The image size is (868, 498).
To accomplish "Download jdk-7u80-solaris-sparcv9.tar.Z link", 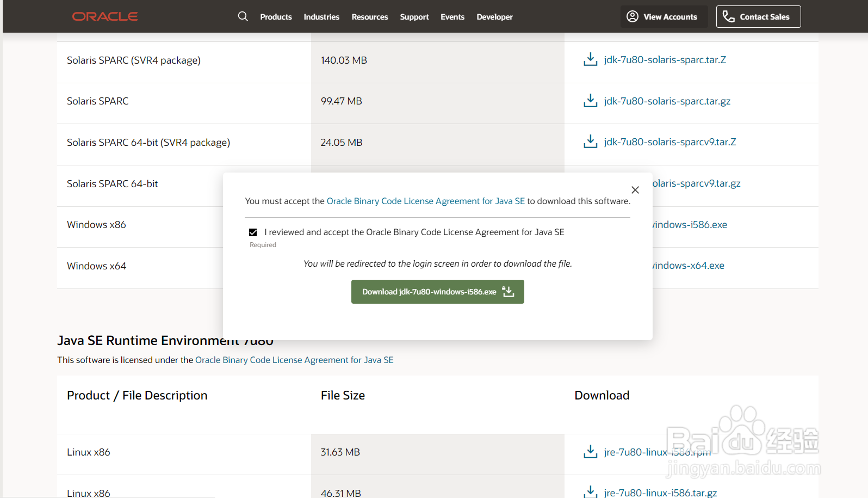I will [x=670, y=142].
